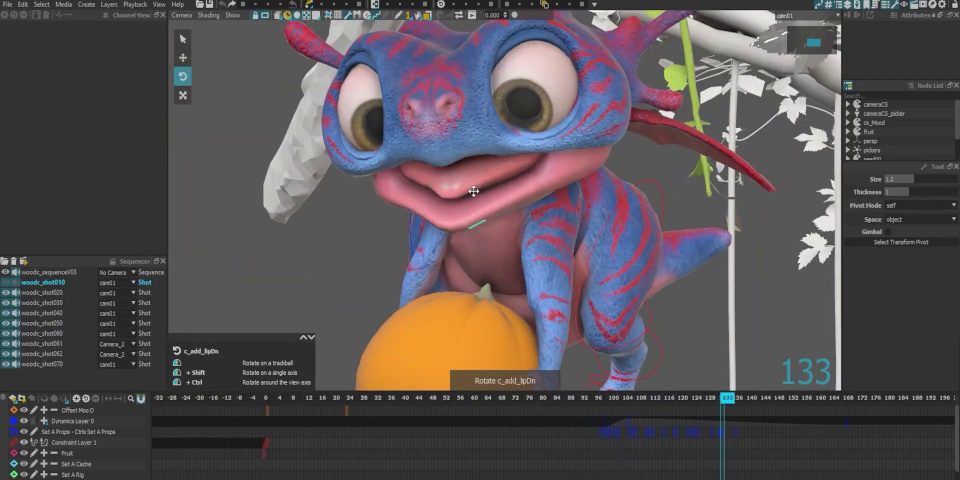Hide the Offset Moo D layer

tap(24, 410)
